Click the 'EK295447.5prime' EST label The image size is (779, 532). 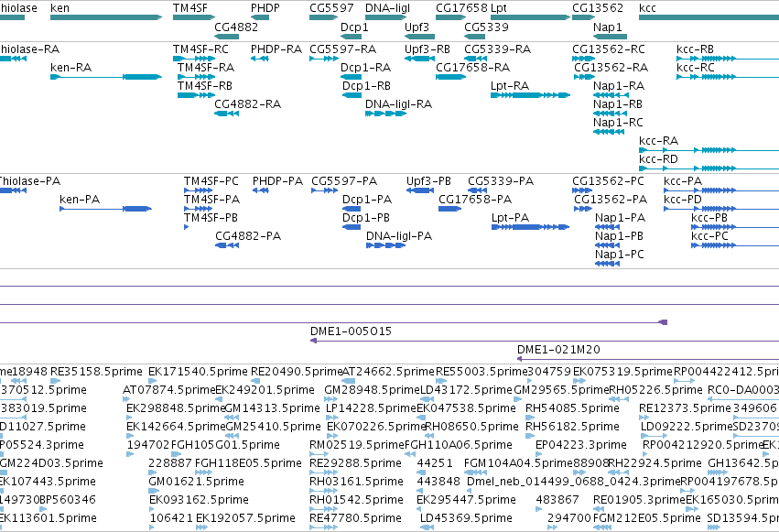point(466,500)
